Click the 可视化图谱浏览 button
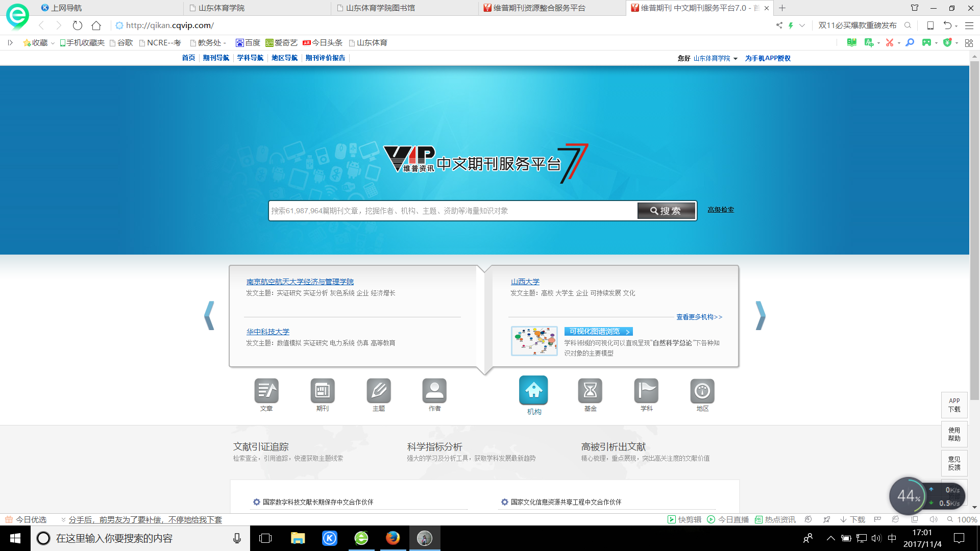Image resolution: width=980 pixels, height=551 pixels. [x=599, y=332]
